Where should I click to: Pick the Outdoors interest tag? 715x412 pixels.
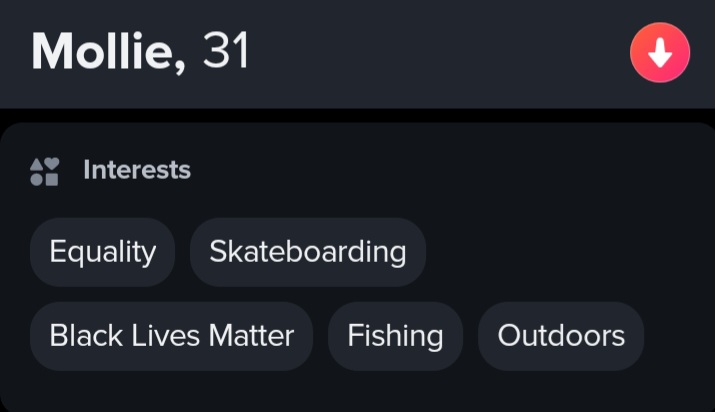point(560,336)
